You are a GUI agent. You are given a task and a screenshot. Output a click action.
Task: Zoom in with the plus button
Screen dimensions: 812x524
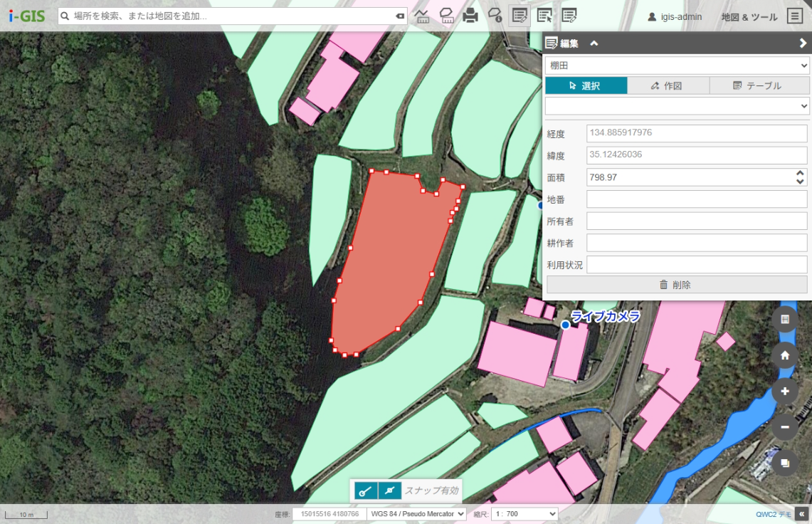pos(784,392)
